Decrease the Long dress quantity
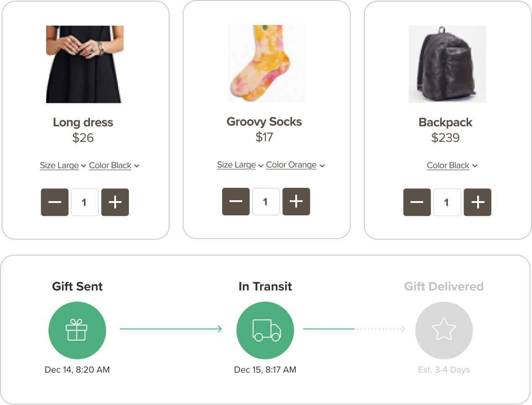Image resolution: width=532 pixels, height=405 pixels. [55, 202]
